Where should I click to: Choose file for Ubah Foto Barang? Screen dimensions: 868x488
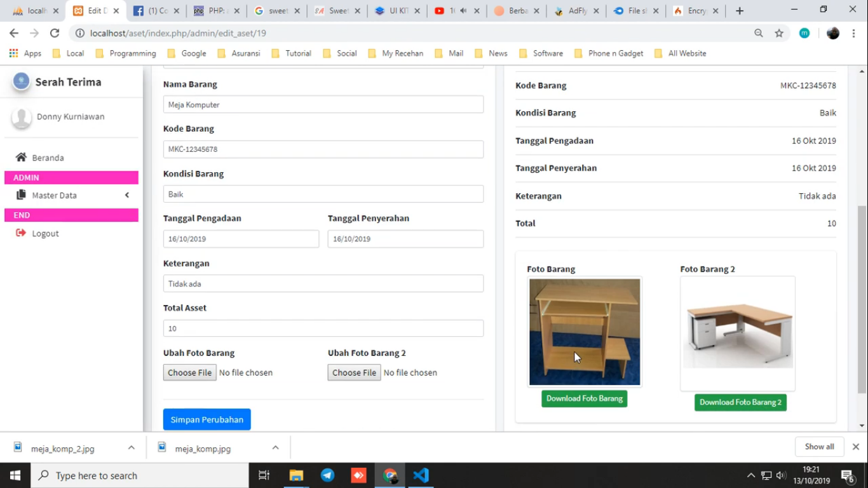tap(190, 372)
